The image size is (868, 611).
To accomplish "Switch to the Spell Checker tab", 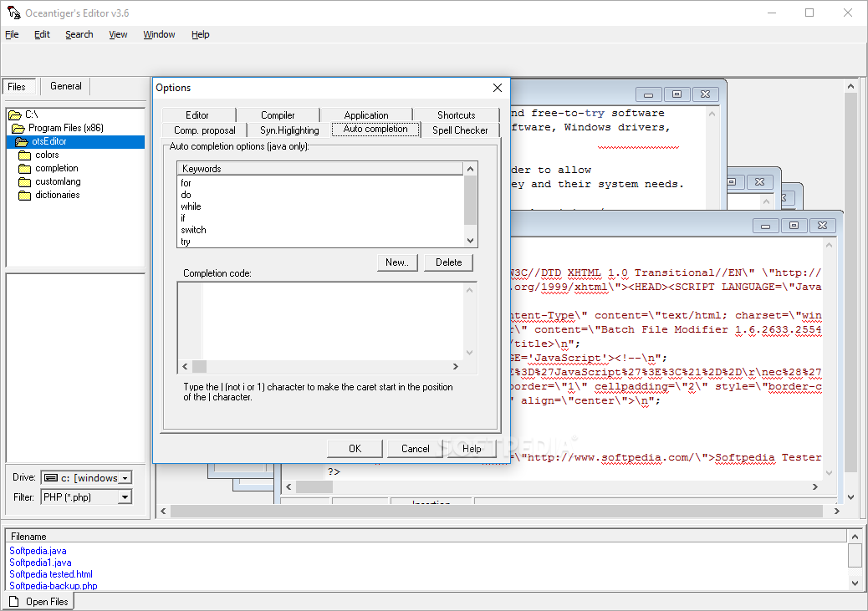I will (460, 130).
